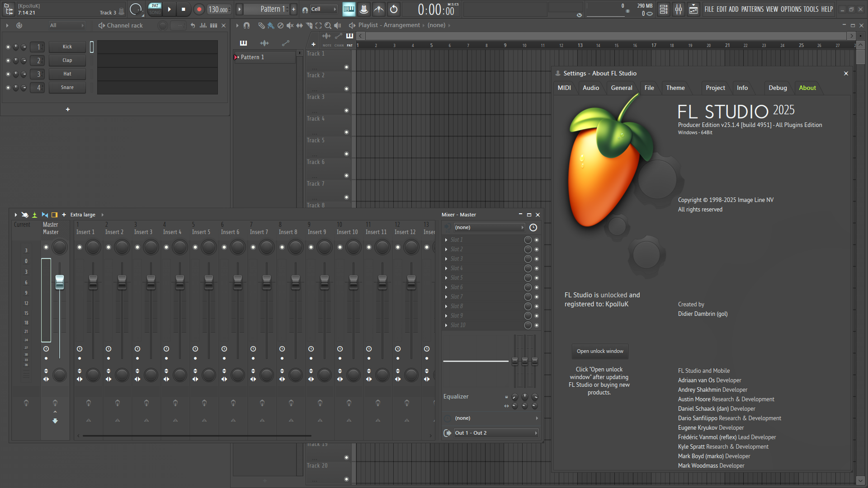This screenshot has width=868, height=488.
Task: Click the Insert 5 volume fader
Action: (209, 282)
